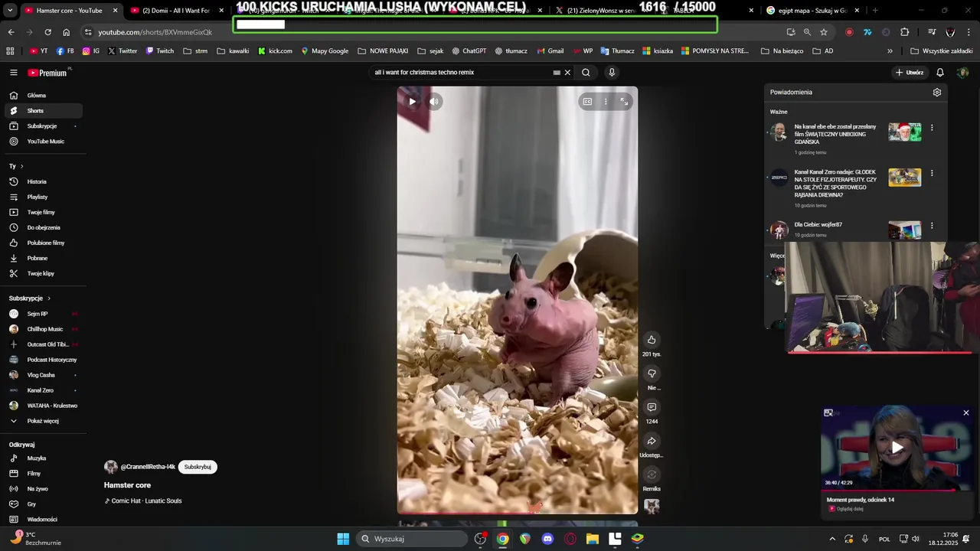Start voice search with microphone
Viewport: 980px width, 551px height.
[x=611, y=73]
